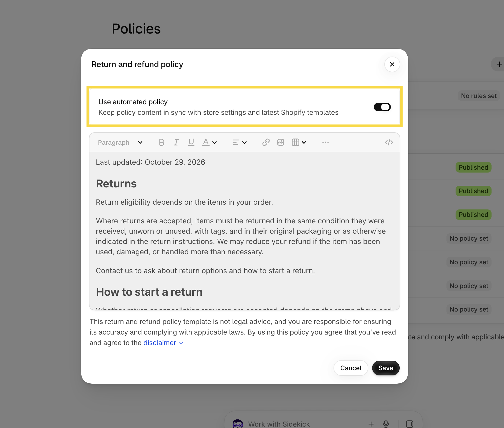504x428 pixels.
Task: Expand the table dropdown arrow
Action: tap(304, 143)
